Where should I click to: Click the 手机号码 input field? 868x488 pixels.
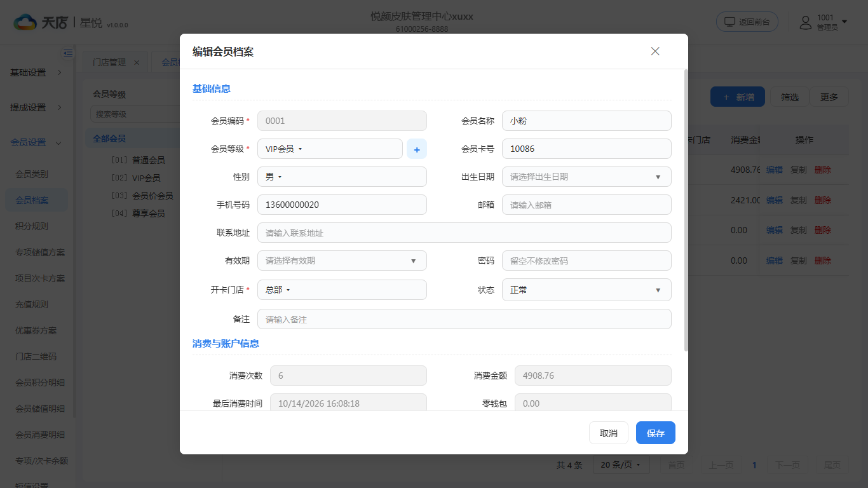(342, 205)
